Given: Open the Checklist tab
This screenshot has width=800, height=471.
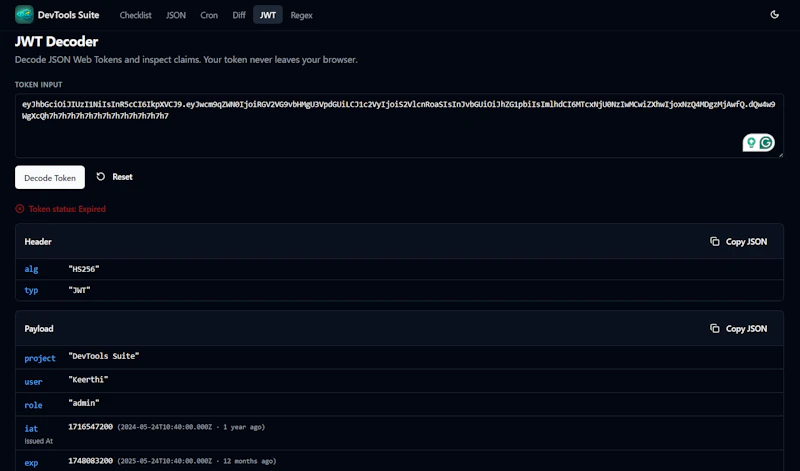Looking at the screenshot, I should pyautogui.click(x=135, y=15).
